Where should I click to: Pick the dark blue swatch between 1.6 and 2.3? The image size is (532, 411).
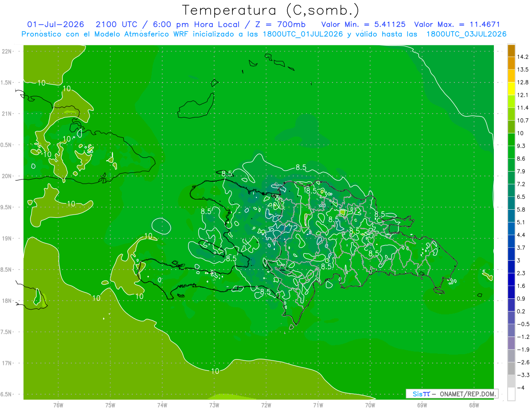coord(511,280)
